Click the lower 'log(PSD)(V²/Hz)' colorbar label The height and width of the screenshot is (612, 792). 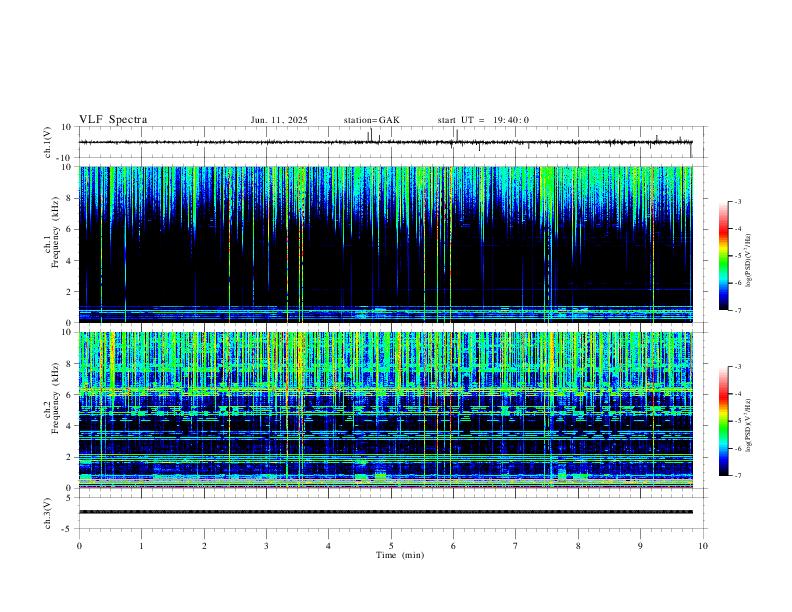tap(749, 425)
